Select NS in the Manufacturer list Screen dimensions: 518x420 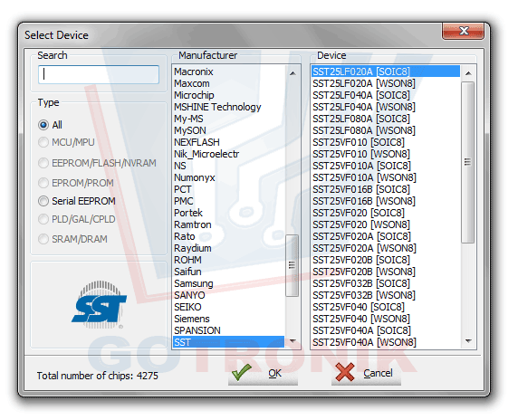point(228,166)
